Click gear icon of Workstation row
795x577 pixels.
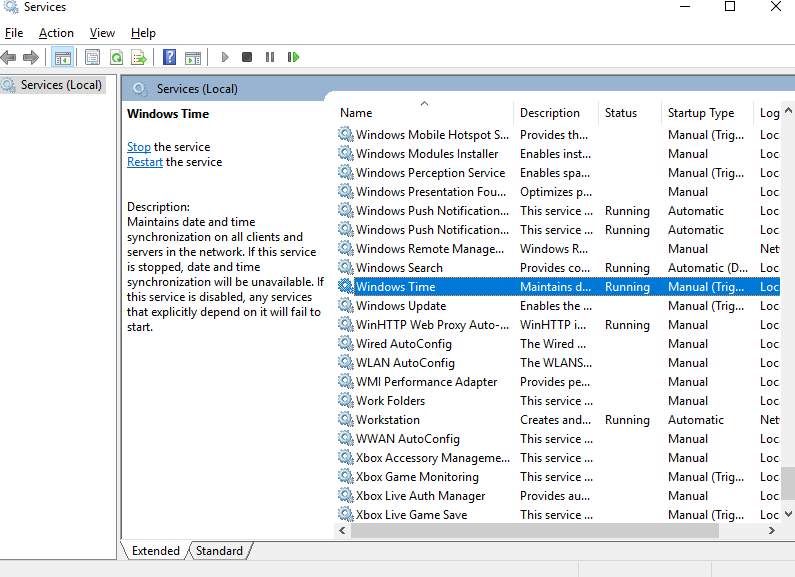345,419
